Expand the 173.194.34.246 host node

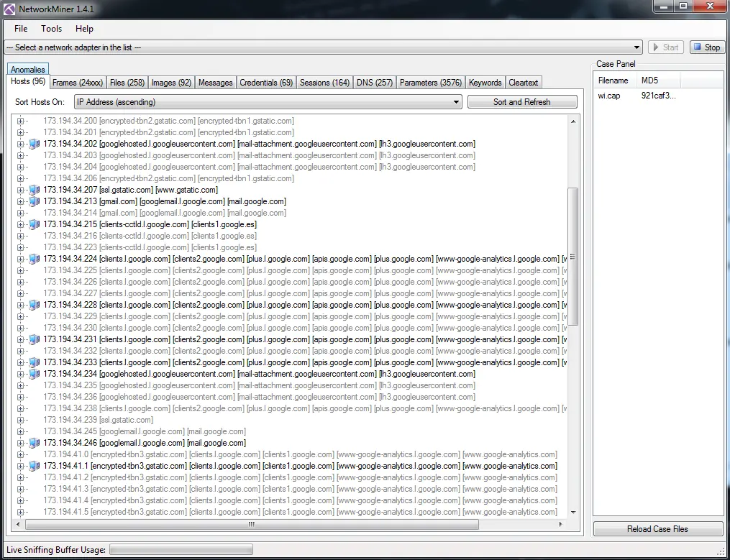tap(20, 443)
